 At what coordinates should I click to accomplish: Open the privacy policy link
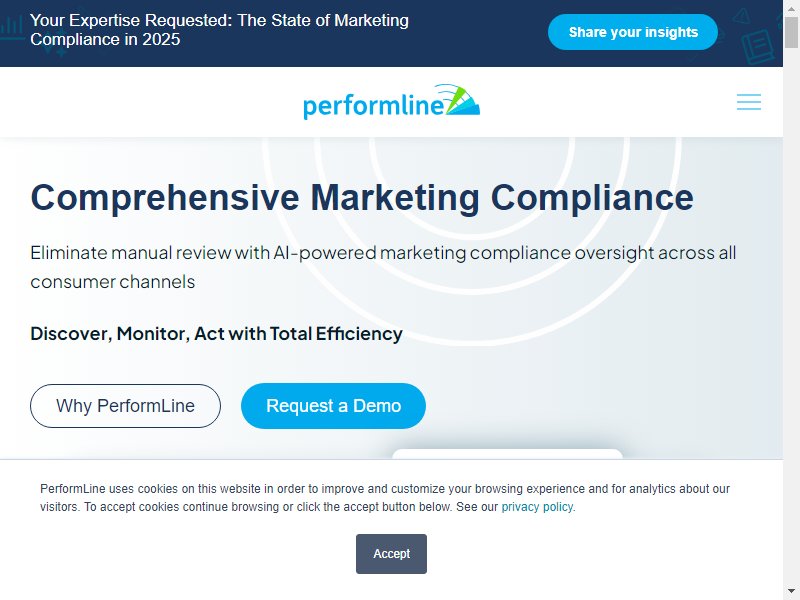click(x=537, y=507)
